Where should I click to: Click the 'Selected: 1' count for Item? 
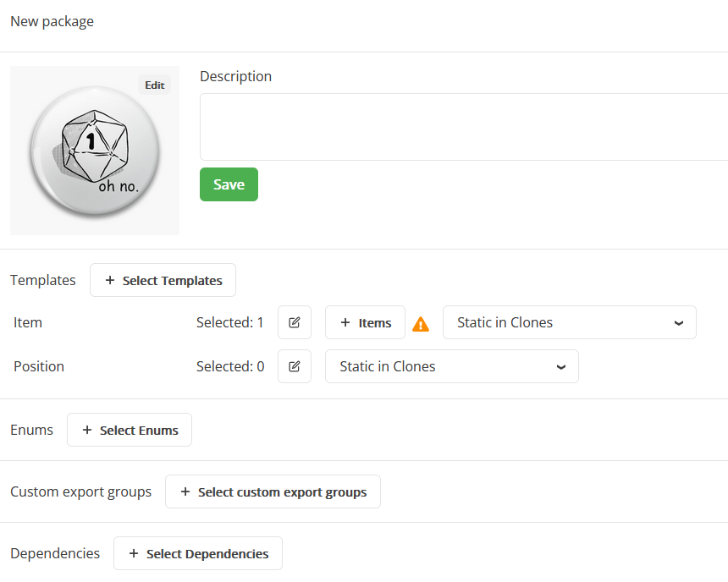(x=230, y=322)
